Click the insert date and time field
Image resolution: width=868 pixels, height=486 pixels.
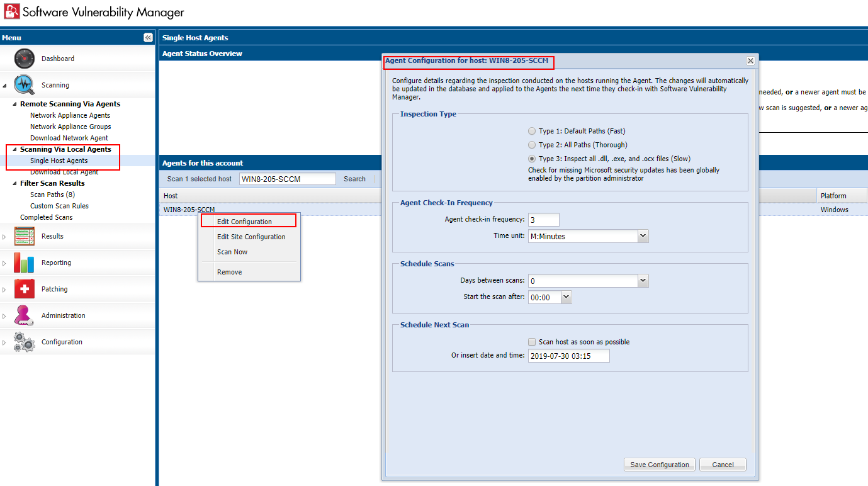tap(569, 356)
